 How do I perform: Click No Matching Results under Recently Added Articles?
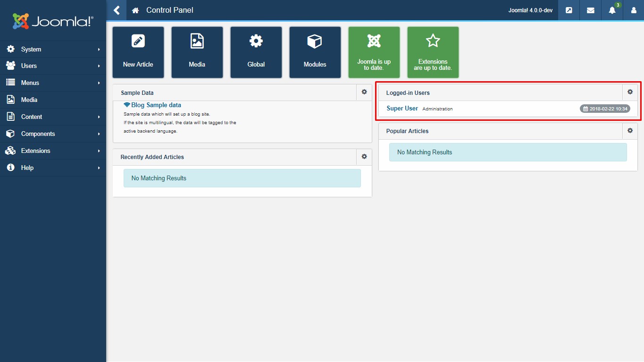pos(242,178)
